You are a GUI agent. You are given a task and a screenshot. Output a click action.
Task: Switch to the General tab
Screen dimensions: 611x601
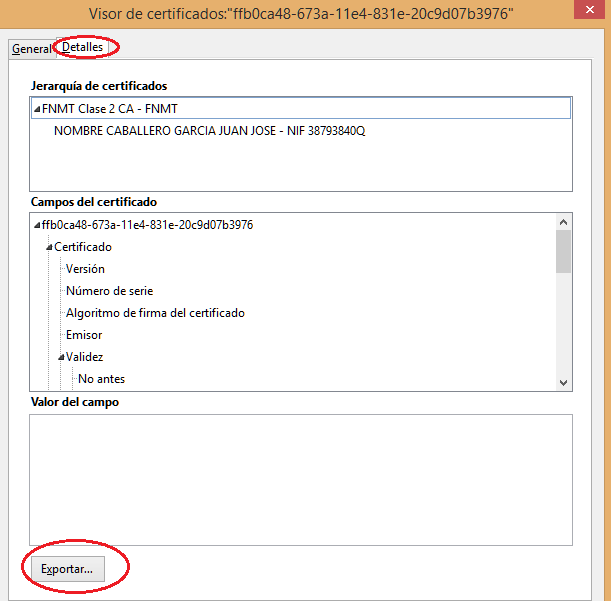tap(32, 49)
